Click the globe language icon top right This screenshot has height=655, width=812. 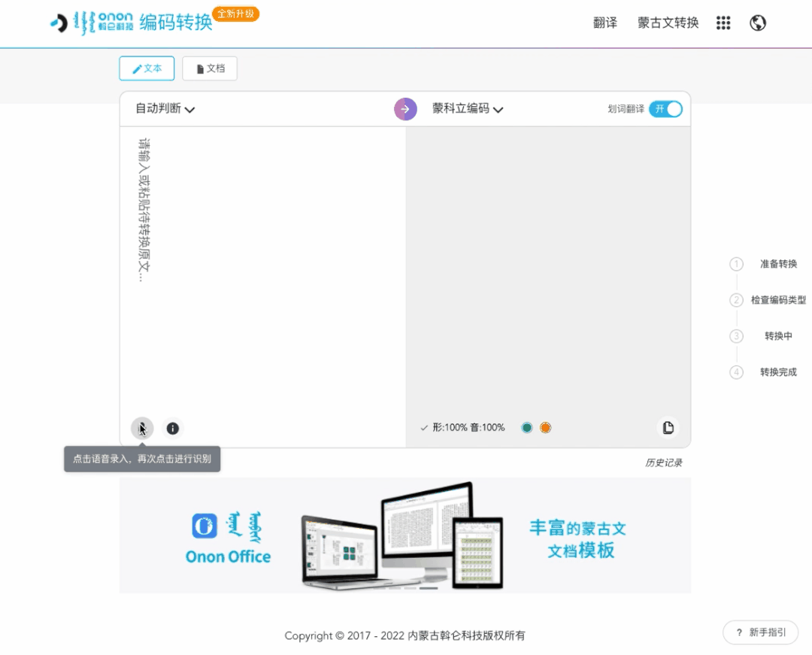coord(757,23)
